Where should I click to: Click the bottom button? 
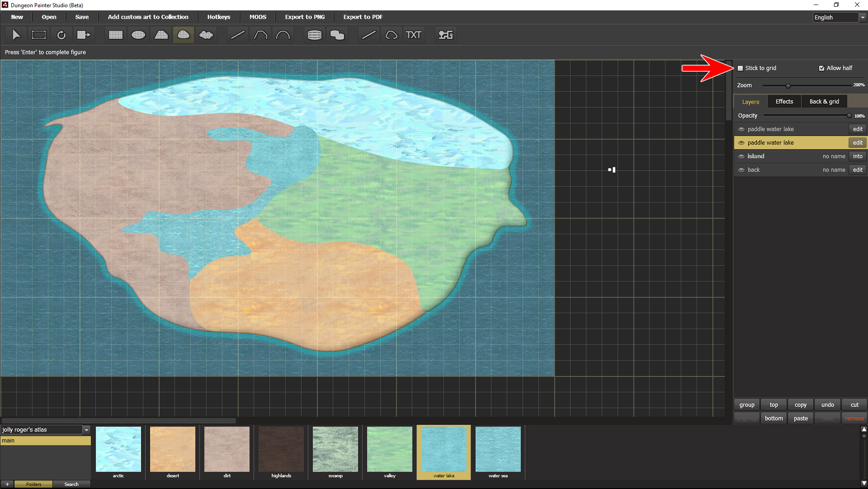(774, 418)
